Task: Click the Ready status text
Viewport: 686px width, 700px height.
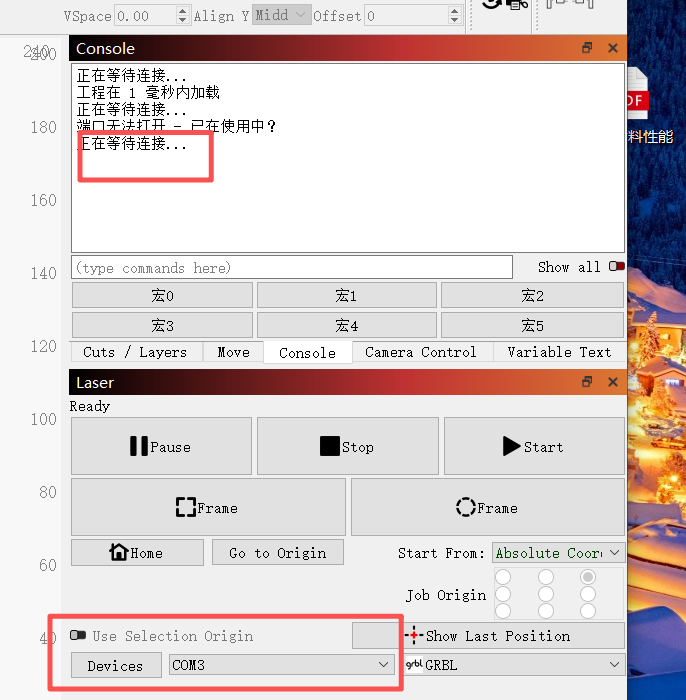Action: click(90, 406)
